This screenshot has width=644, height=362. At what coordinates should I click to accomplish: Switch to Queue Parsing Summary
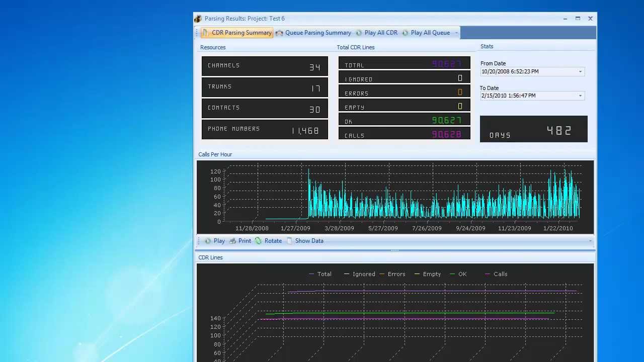[x=313, y=33]
